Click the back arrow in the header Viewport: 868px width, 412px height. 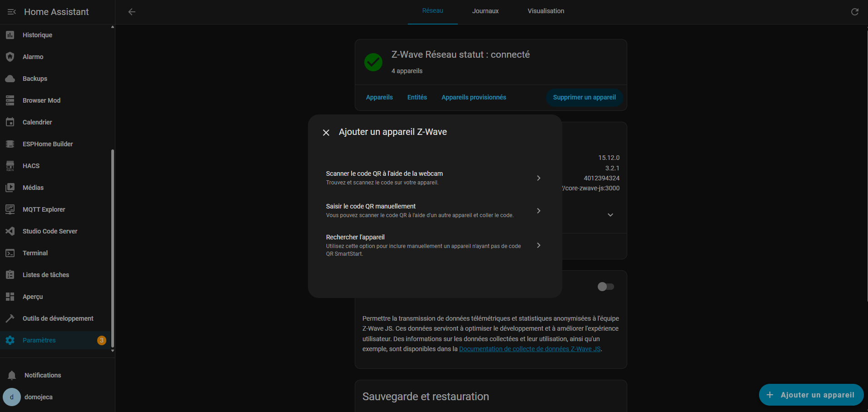click(132, 12)
